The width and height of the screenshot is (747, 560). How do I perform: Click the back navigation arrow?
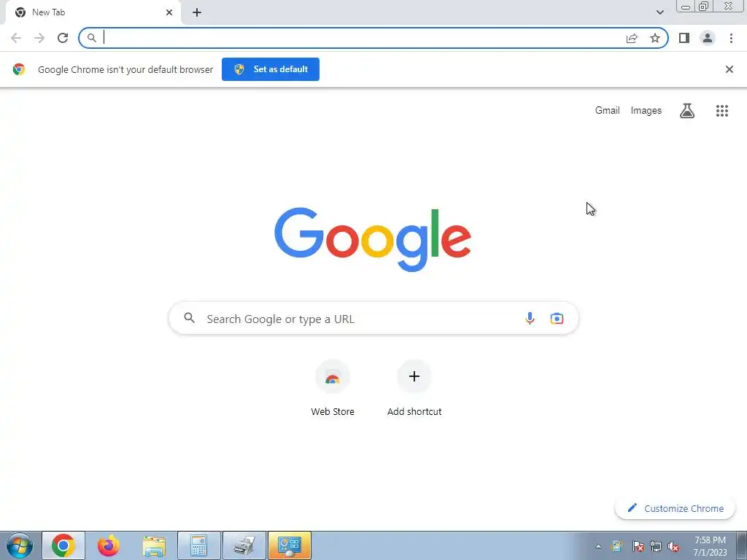16,38
